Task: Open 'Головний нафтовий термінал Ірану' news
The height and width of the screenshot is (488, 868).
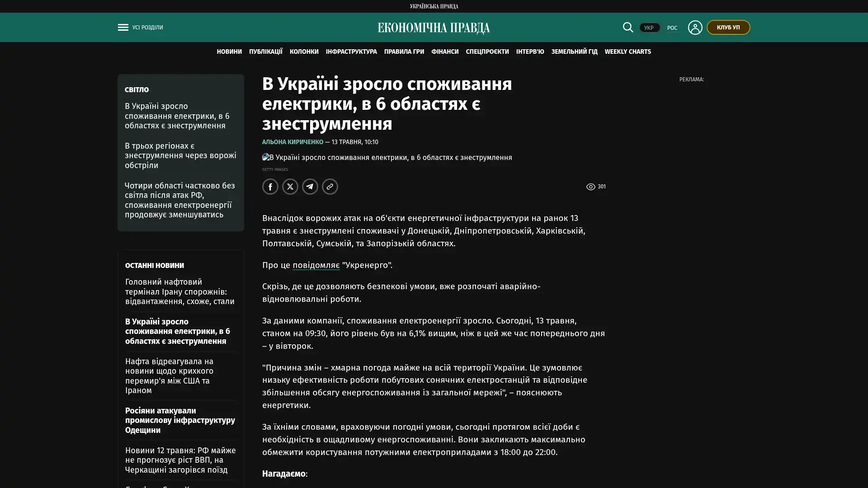Action: point(180,291)
